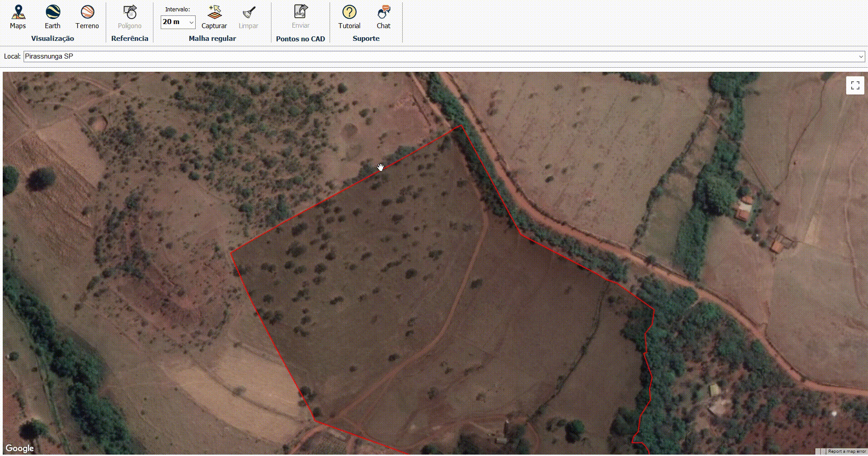Viewport: 868px width, 456px height.
Task: Expand the Local location dropdown arrow
Action: click(860, 57)
